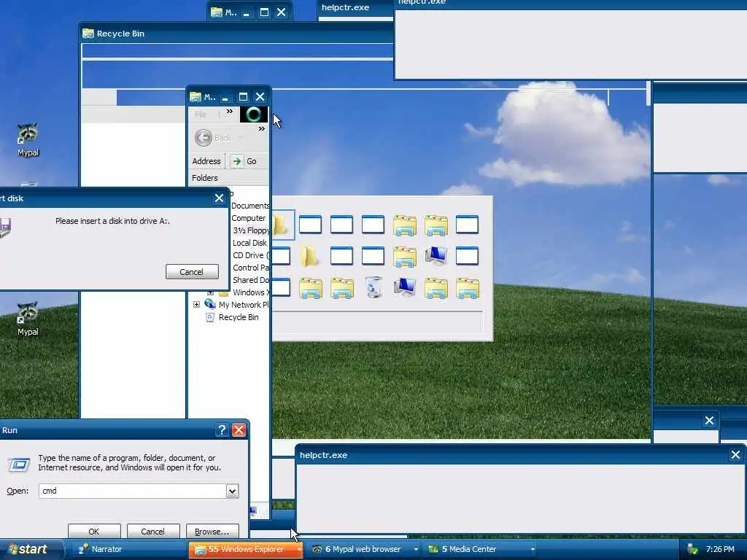
Task: Click the system tray icon next to the clock
Action: point(692,550)
